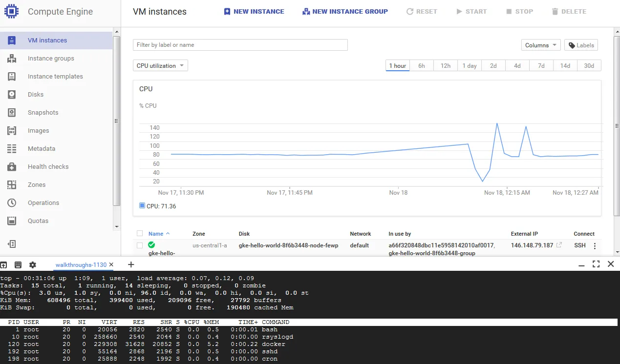Click us-central1-a zone cell
Screen dimensions: 620x364
210,245
